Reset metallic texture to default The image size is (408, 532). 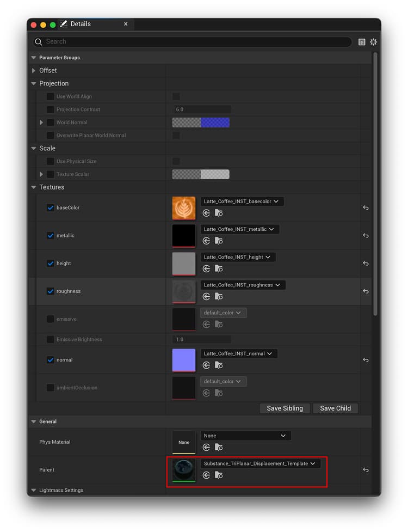click(x=366, y=235)
